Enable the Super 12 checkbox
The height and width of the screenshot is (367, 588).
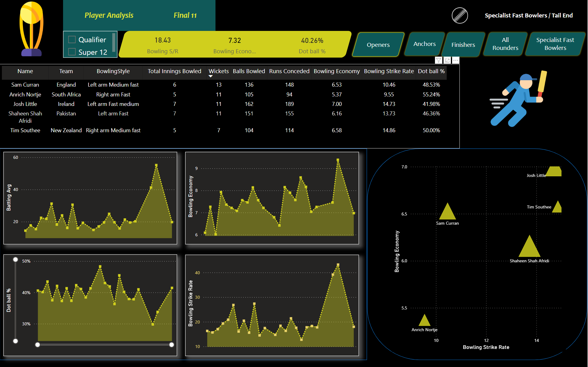point(72,52)
